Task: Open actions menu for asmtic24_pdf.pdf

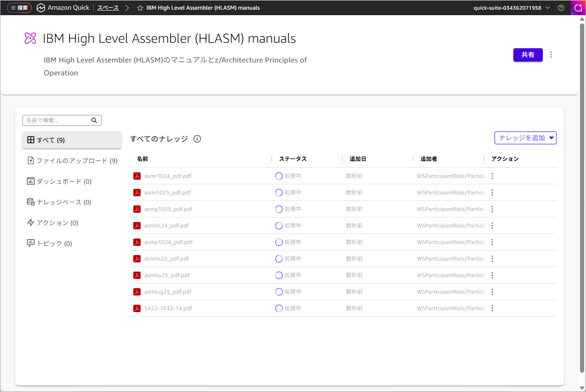Action: click(x=492, y=226)
